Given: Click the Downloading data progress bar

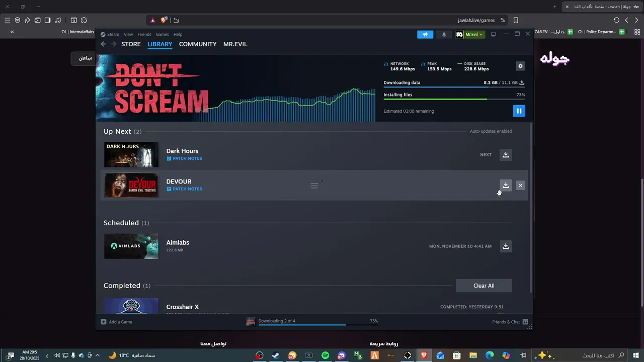Looking at the screenshot, I should (x=454, y=87).
